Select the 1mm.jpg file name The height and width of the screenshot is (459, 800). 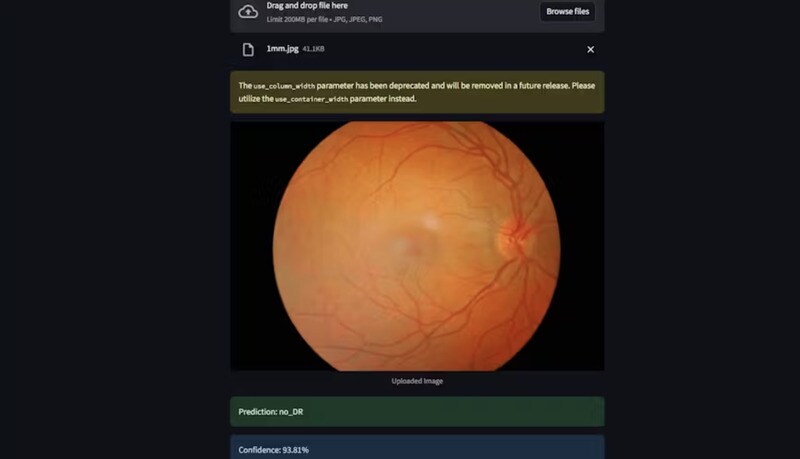[x=282, y=49]
